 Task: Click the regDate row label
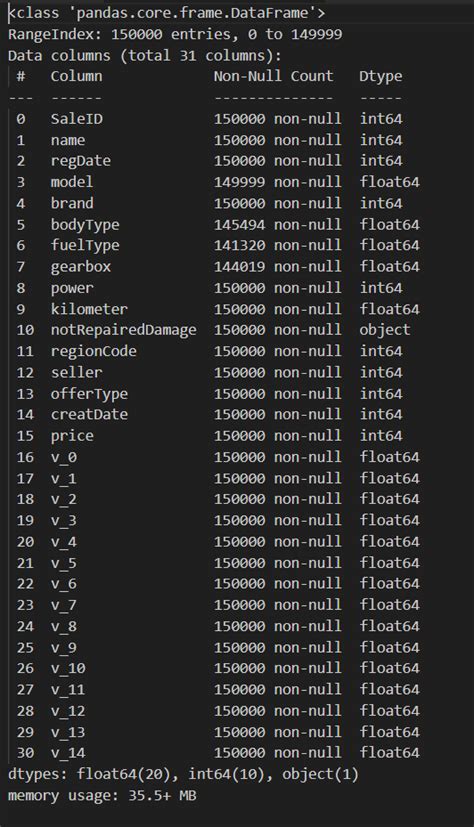(81, 161)
